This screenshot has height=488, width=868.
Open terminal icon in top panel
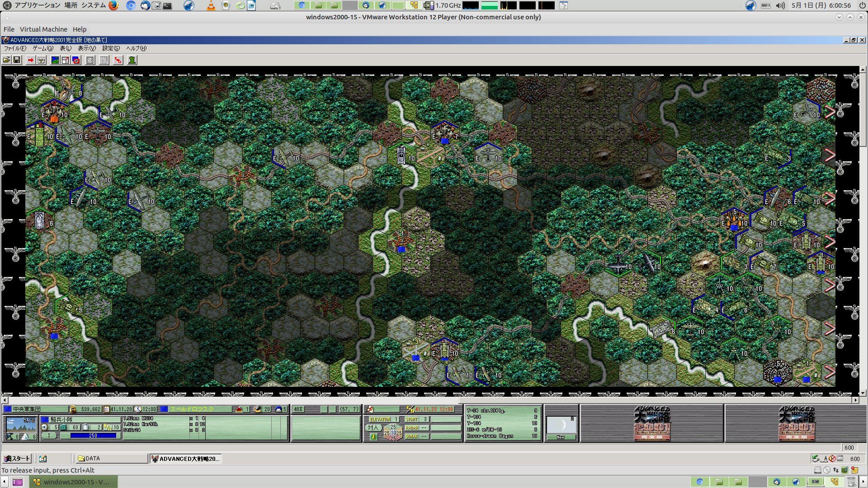click(x=168, y=5)
